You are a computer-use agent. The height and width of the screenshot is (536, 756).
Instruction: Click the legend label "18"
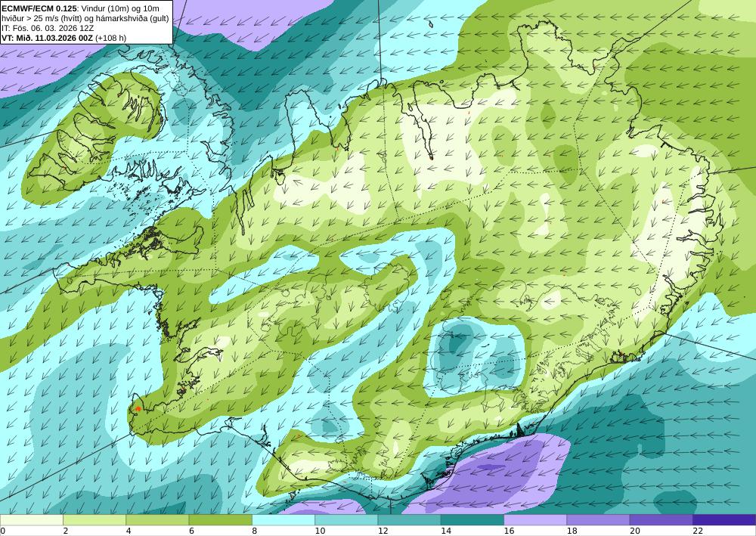click(x=572, y=531)
